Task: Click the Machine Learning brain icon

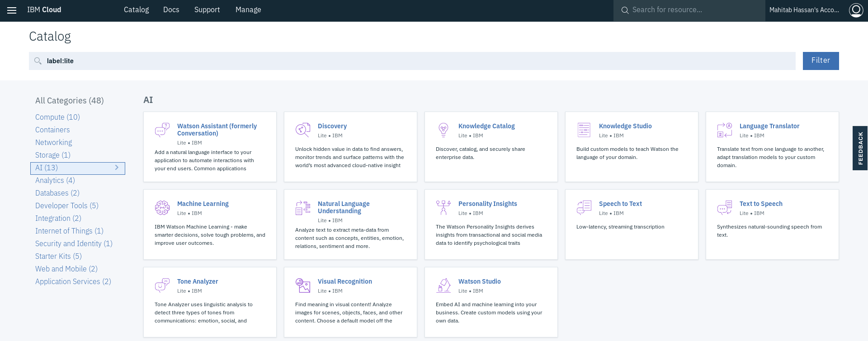Action: 162,208
